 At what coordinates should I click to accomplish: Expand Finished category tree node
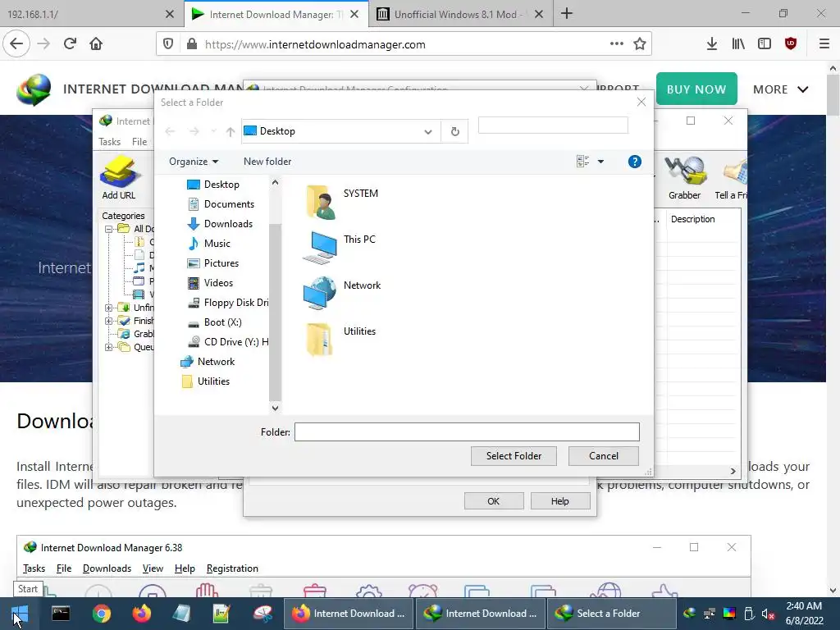point(109,322)
